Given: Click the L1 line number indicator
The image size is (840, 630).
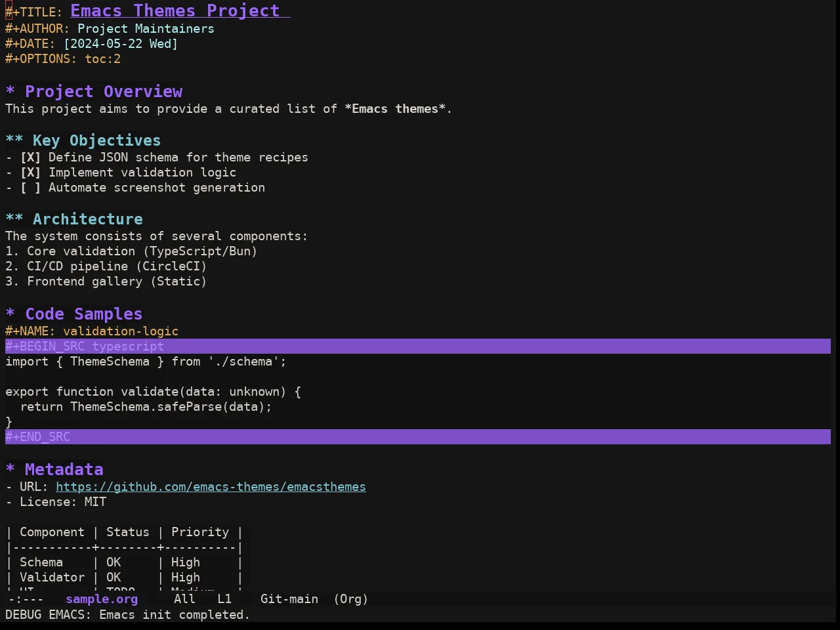Looking at the screenshot, I should click(224, 599).
